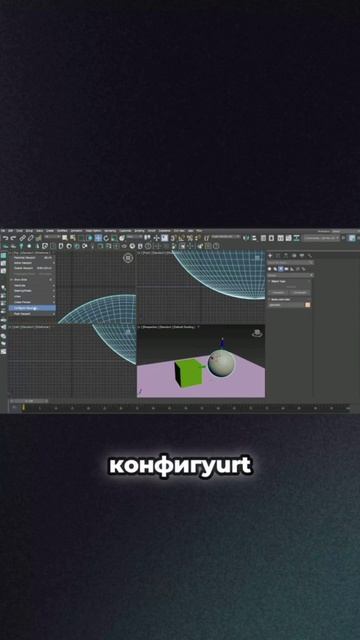Screen dimensions: 360x640
Task: Toggle the Snaps button on main toolbar
Action: (173, 238)
